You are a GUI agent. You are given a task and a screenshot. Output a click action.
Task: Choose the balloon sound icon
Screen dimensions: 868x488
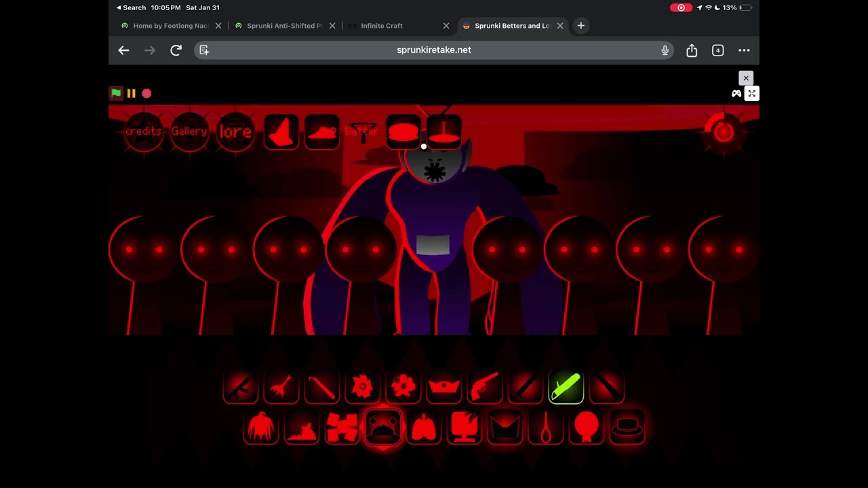coord(587,428)
